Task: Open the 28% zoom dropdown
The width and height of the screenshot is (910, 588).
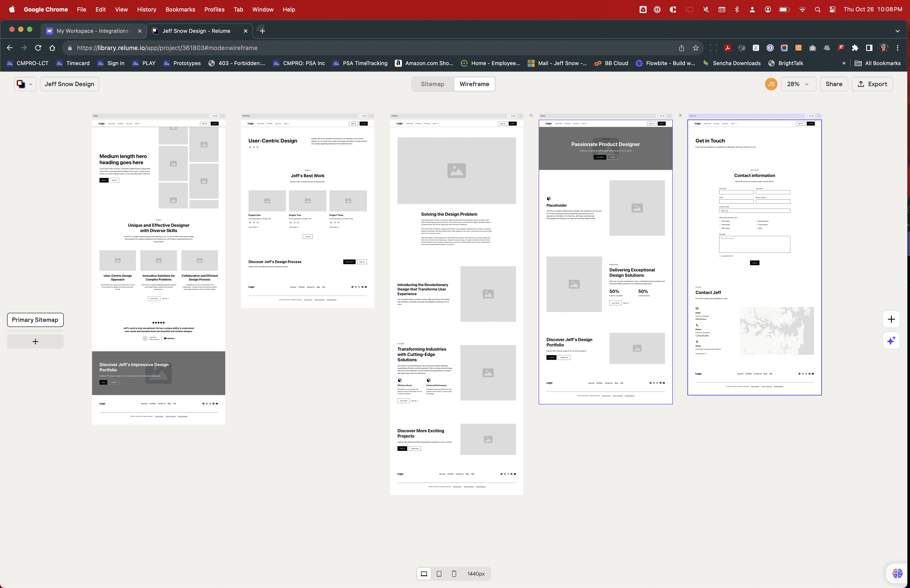Action: tap(798, 84)
